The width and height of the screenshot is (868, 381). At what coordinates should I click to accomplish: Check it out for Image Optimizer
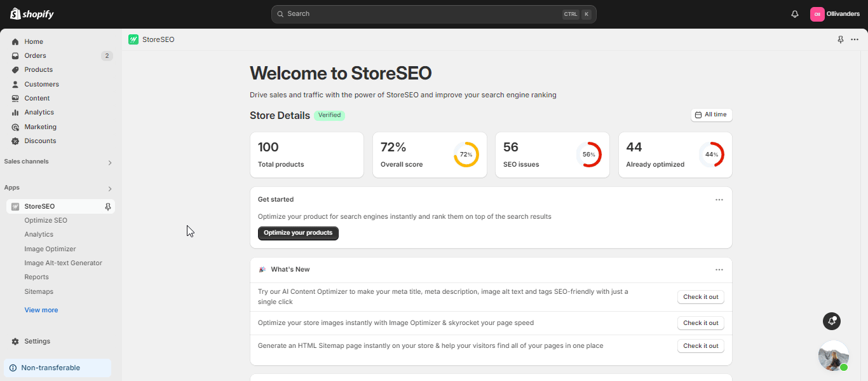tap(701, 323)
